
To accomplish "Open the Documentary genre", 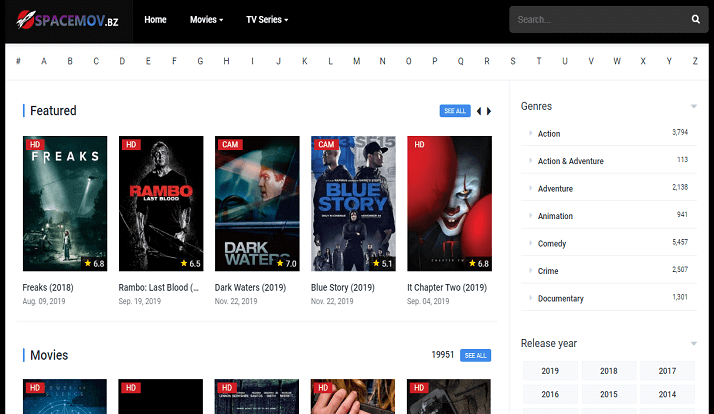I will click(560, 299).
